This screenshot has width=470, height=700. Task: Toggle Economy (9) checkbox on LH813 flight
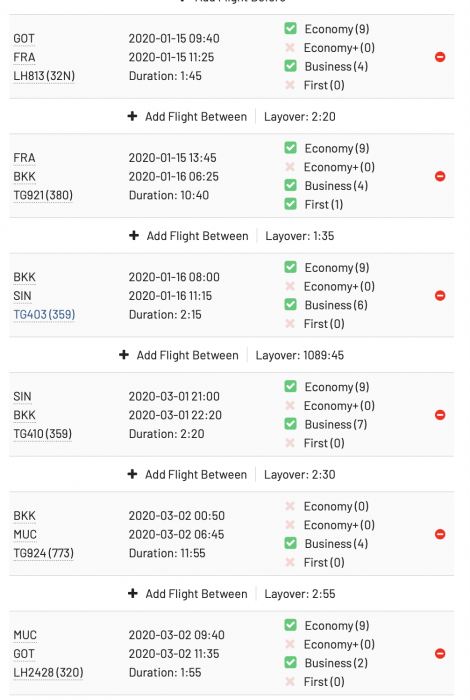(291, 29)
